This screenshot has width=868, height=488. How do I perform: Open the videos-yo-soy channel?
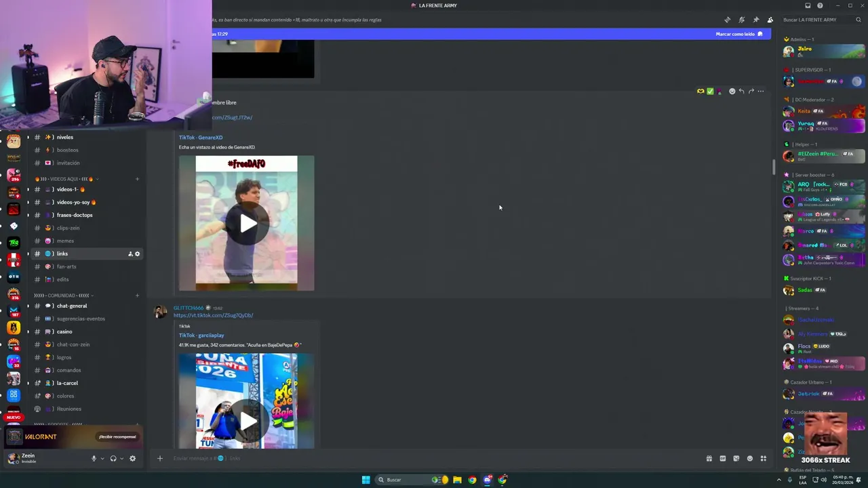pos(87,202)
